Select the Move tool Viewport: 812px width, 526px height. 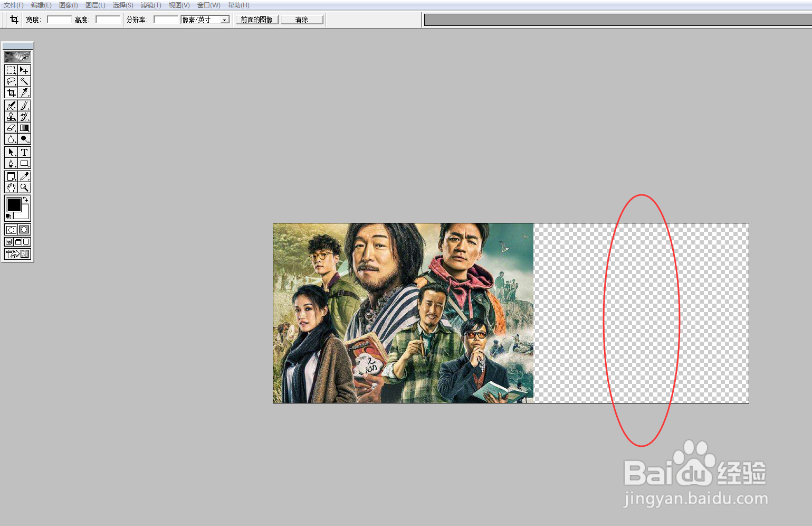24,70
